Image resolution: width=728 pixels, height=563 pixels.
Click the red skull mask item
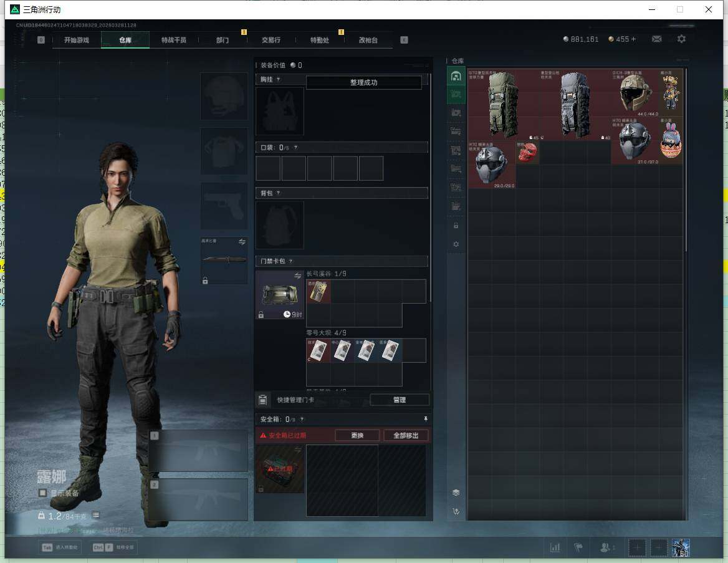tap(527, 152)
